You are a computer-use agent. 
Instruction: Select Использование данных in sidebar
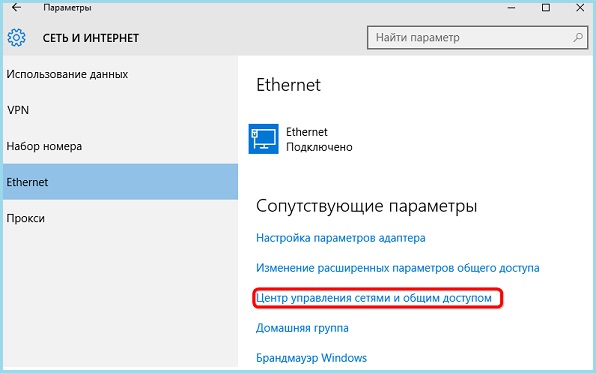tap(120, 74)
